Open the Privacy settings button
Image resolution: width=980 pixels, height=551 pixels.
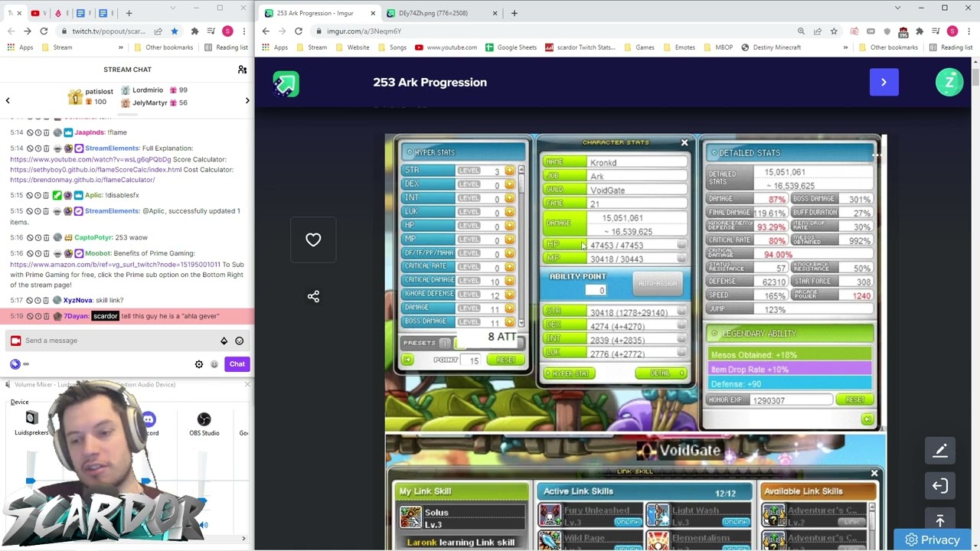click(x=932, y=540)
